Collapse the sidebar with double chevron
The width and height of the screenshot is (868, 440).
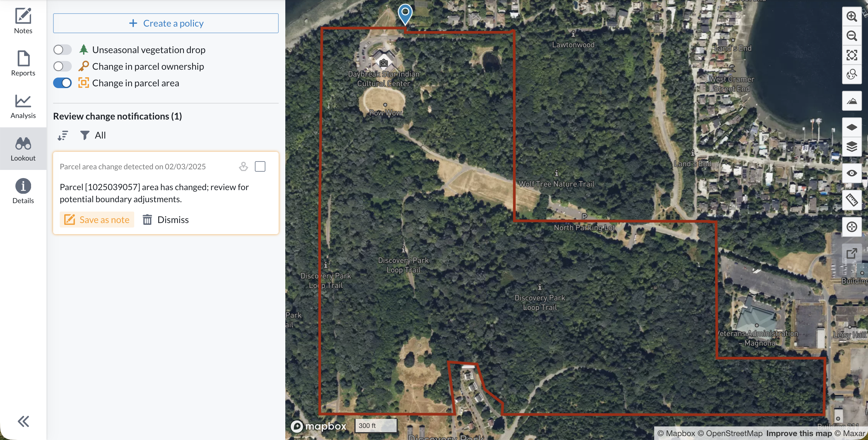point(23,421)
